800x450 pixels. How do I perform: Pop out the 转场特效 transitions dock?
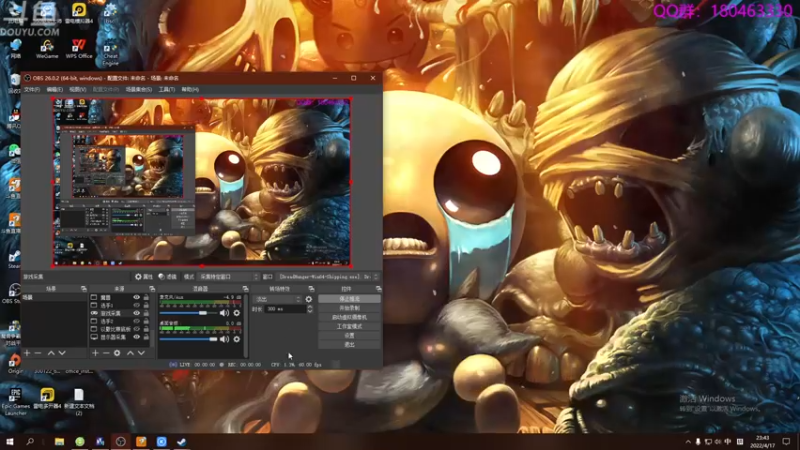(x=311, y=289)
